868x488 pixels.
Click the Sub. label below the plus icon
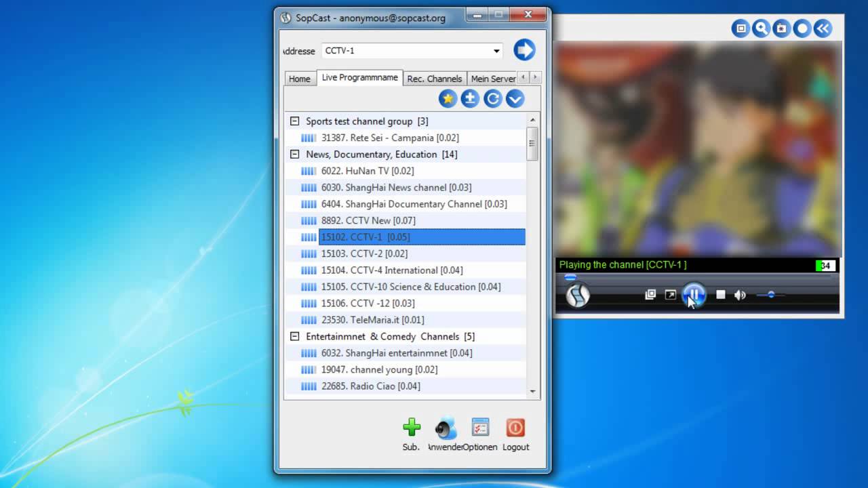coord(411,447)
